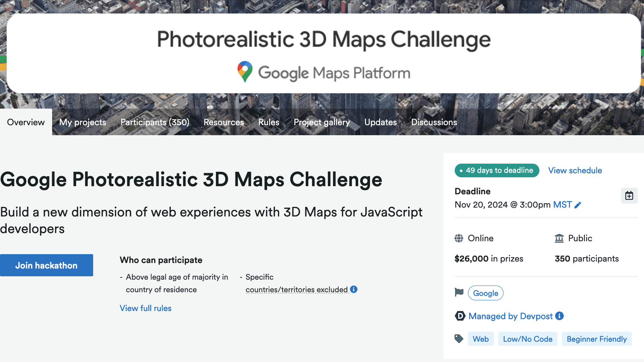This screenshot has height=362, width=644.
Task: Click the Devpost logo icon
Action: pos(460,316)
